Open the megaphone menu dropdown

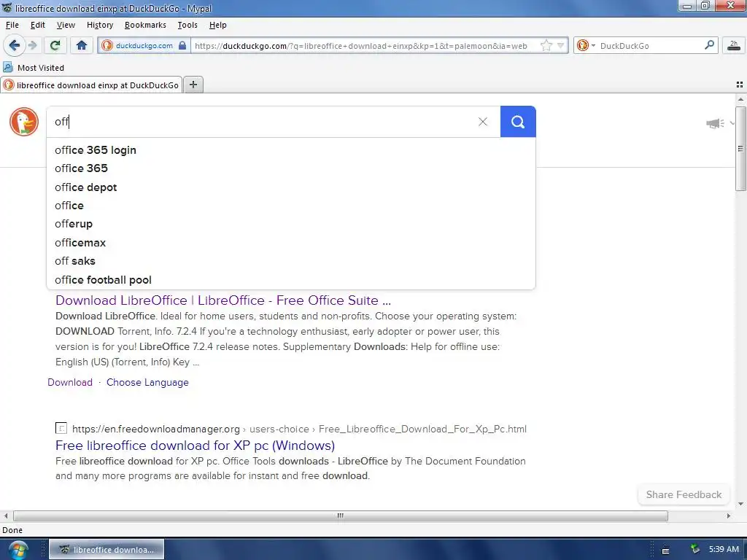point(720,123)
